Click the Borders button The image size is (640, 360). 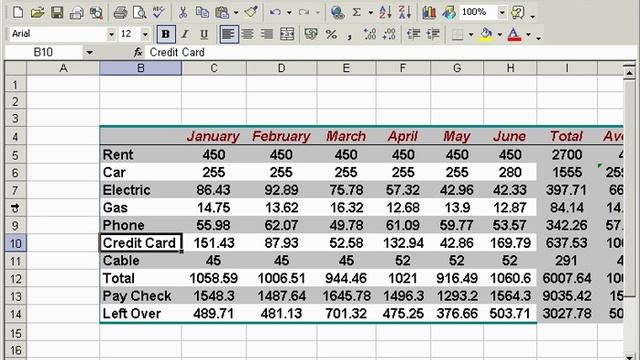[457, 35]
